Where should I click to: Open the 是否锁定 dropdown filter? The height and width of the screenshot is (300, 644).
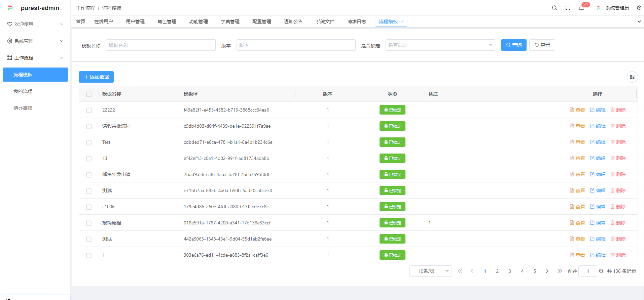click(440, 45)
